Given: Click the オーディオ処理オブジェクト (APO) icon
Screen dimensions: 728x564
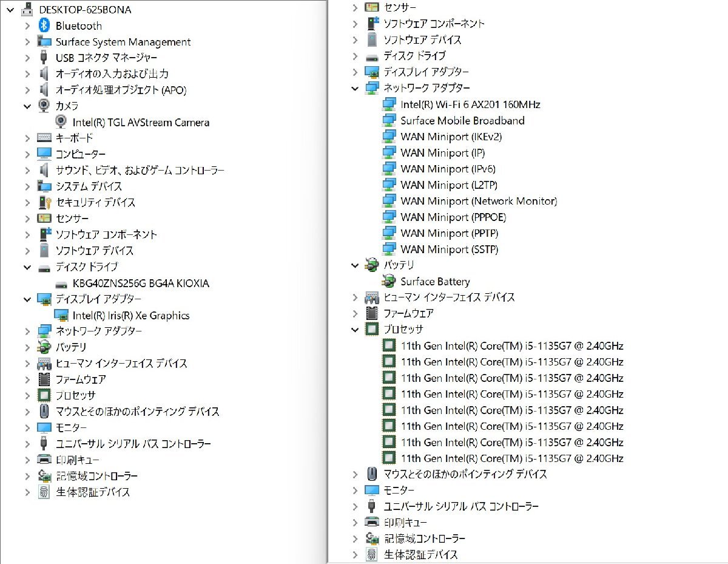Looking at the screenshot, I should click(x=44, y=90).
